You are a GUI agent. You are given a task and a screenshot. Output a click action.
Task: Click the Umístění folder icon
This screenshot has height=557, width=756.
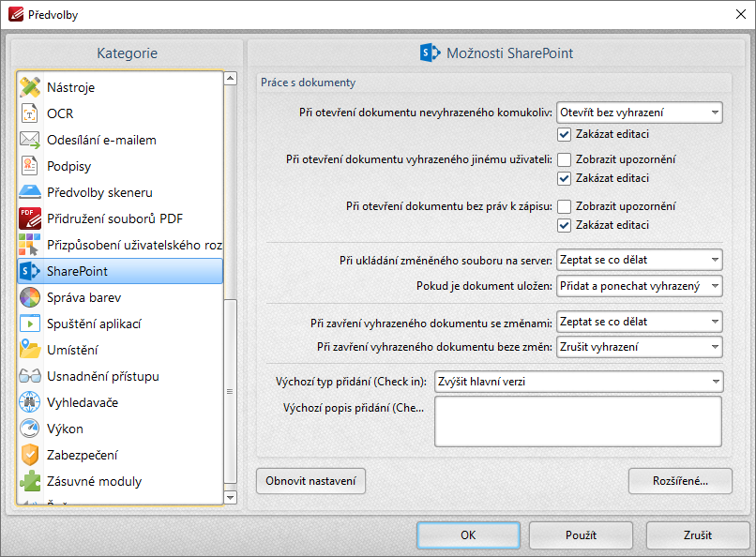tap(30, 350)
